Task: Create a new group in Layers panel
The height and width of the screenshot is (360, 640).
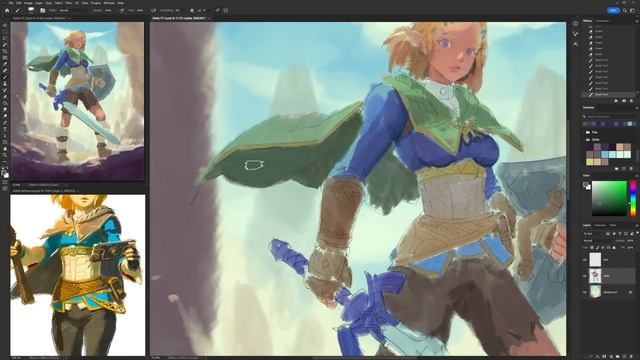Action: point(618,356)
